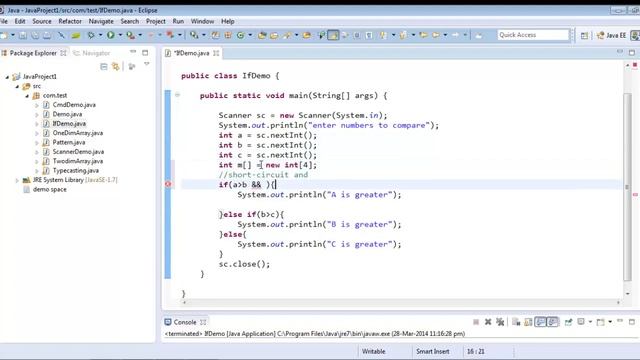Click the Debug bug icon
The width and height of the screenshot is (640, 360).
(91, 36)
